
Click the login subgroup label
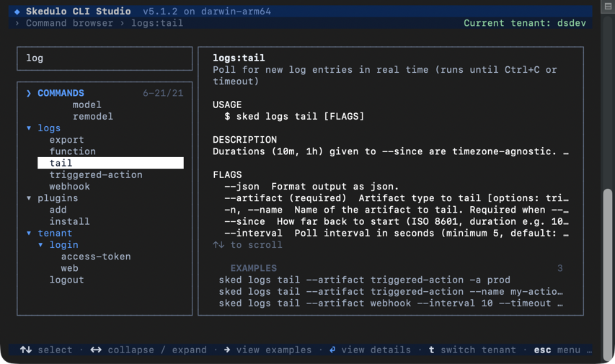click(x=63, y=245)
